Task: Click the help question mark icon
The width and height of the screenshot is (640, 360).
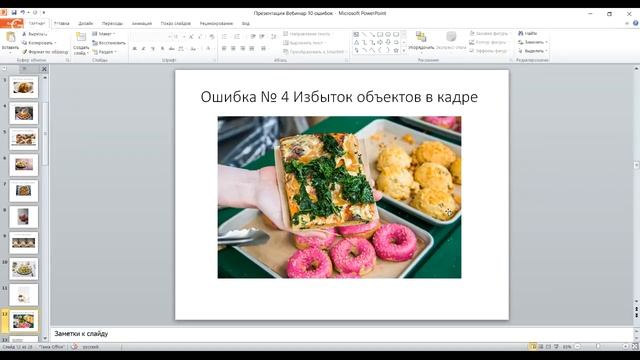Action: (636, 23)
